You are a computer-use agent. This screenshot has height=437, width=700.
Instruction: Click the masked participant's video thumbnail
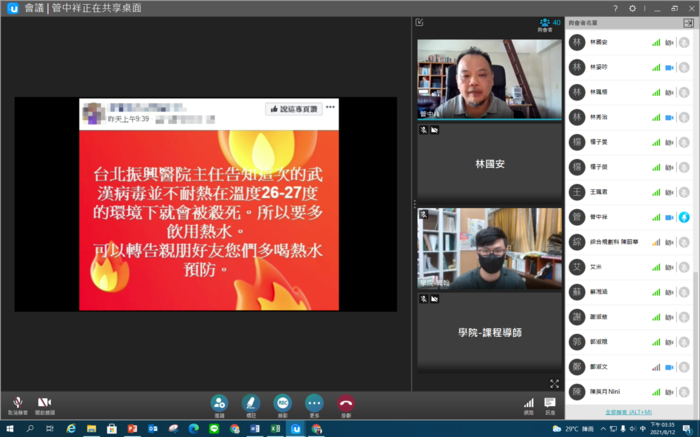point(489,248)
